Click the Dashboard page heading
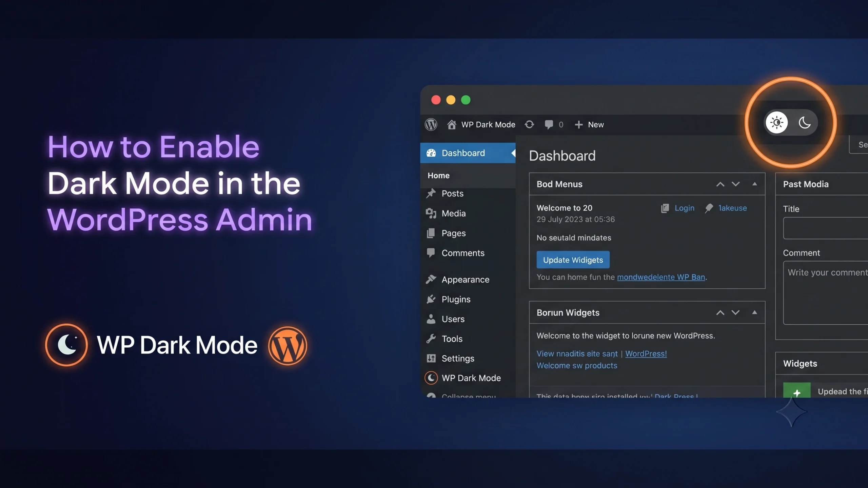 pyautogui.click(x=562, y=156)
